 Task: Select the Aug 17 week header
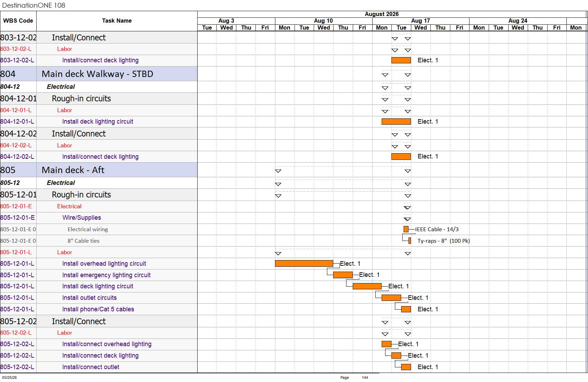point(421,21)
